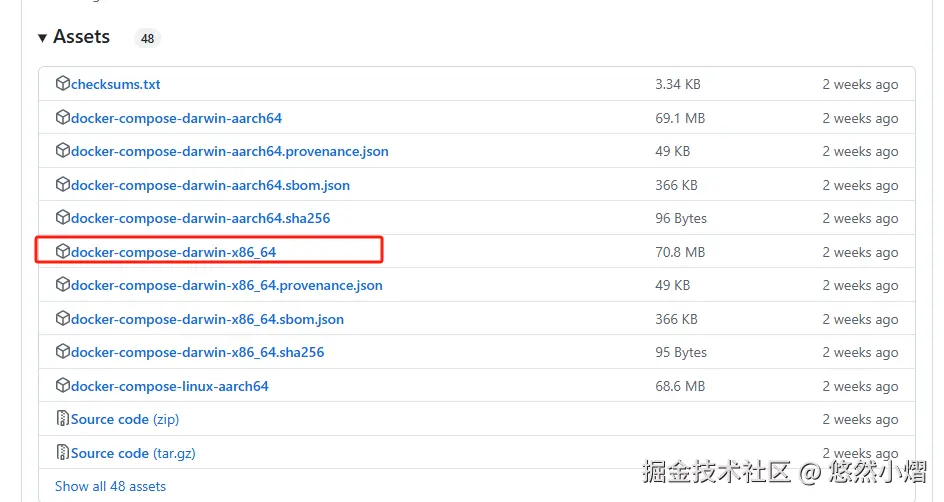944x502 pixels.
Task: Open docker-compose-darwin-x86_64.sbom.json link
Action: (207, 319)
